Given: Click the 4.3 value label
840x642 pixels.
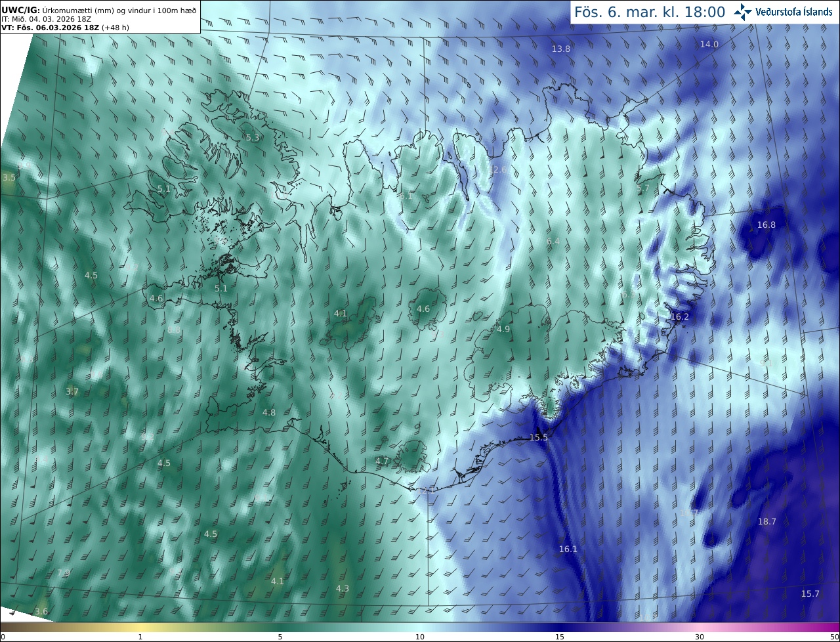Looking at the screenshot, I should (342, 589).
